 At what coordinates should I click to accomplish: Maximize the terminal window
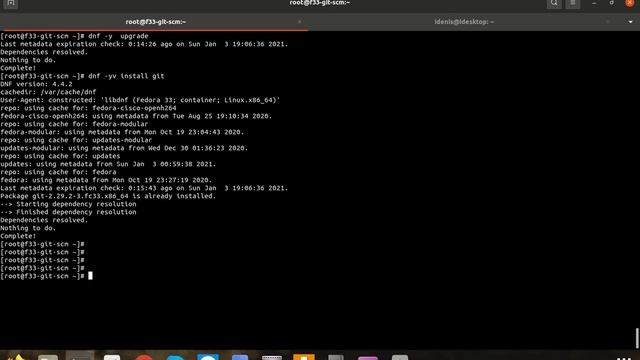(x=611, y=3)
